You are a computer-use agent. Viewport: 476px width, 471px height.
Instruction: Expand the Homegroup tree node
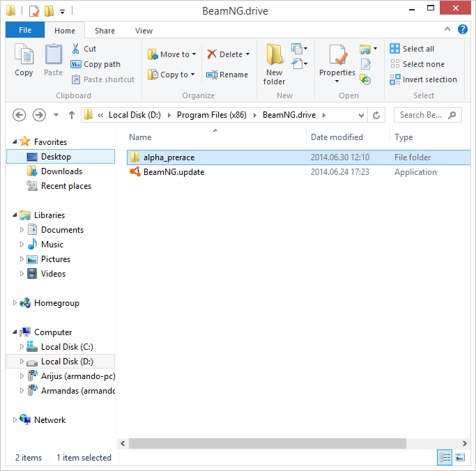(15, 303)
